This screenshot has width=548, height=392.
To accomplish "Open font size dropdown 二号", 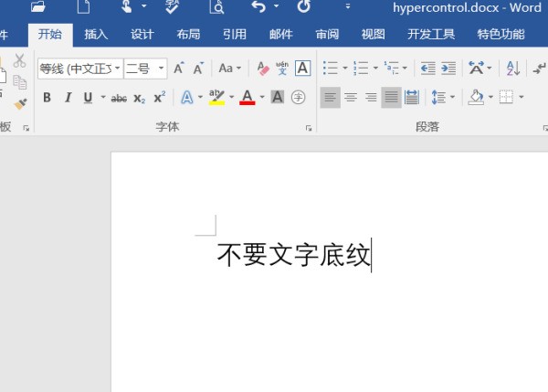I will pos(161,69).
